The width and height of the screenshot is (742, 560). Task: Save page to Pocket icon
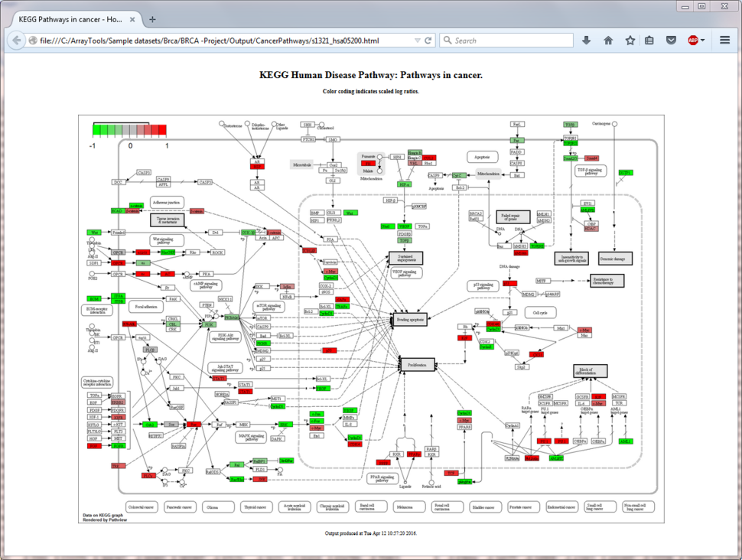click(x=671, y=41)
